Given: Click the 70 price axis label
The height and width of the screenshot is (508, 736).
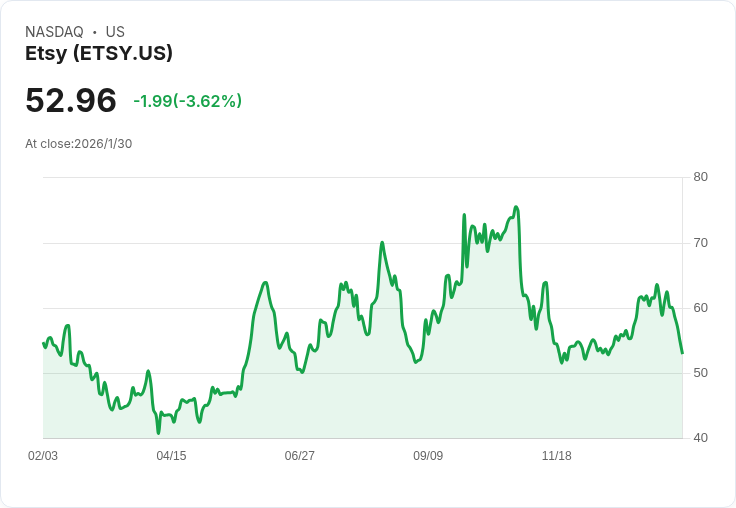Looking at the screenshot, I should tap(700, 243).
